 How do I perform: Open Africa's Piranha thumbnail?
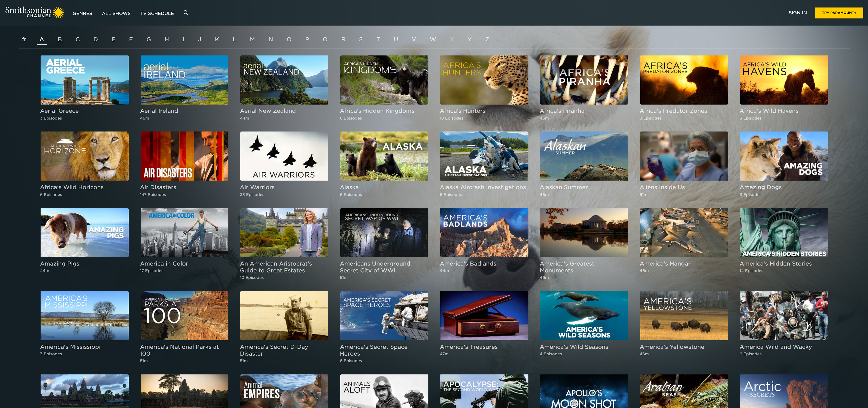click(584, 80)
